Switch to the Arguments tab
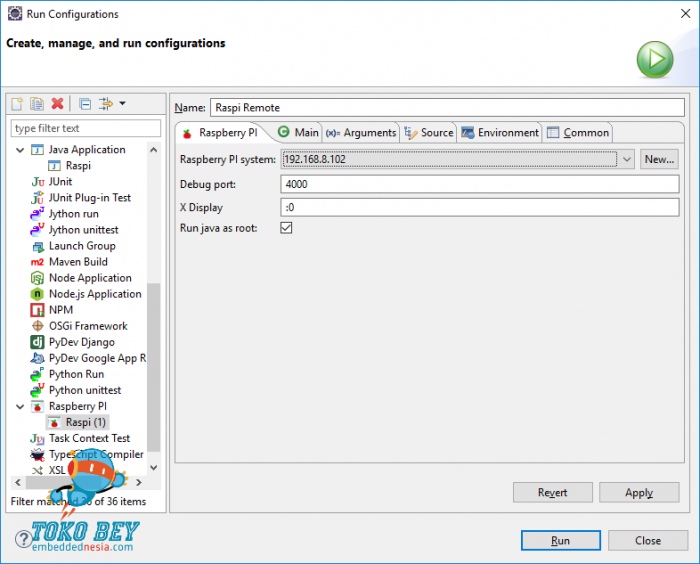Screen dimensions: 700x564 click(361, 133)
